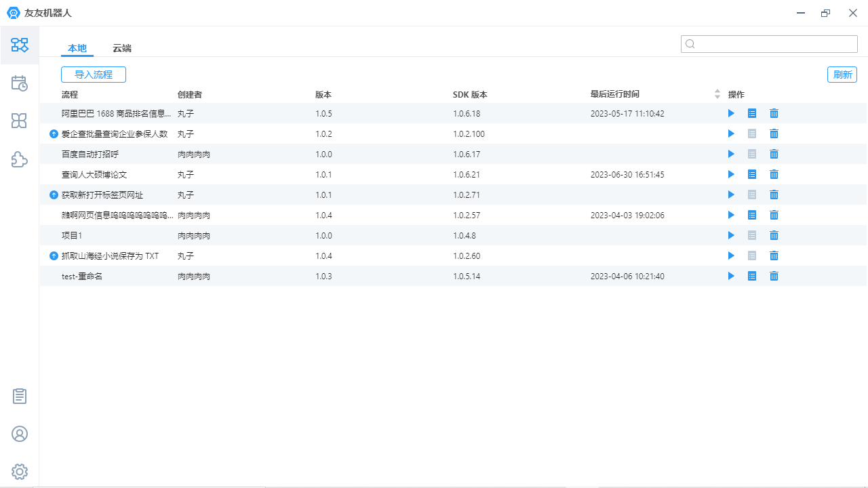Click the 导入流程 button
The image size is (868, 488).
(94, 75)
